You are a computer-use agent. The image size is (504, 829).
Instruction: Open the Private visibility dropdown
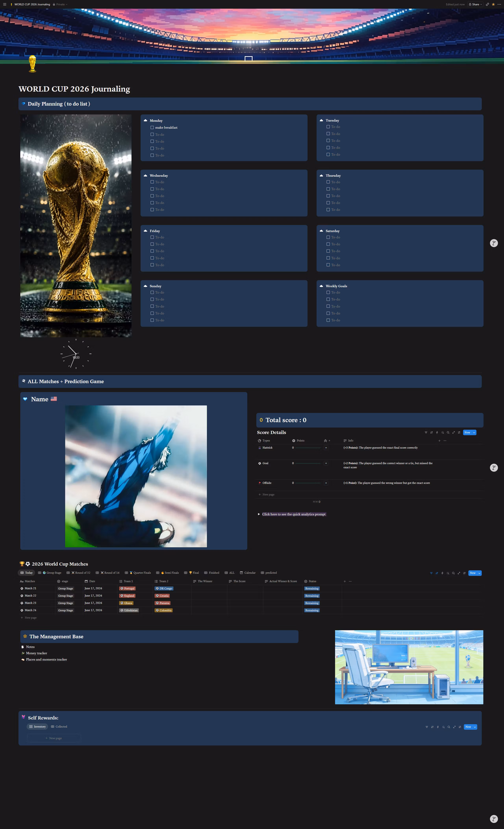tap(60, 4)
